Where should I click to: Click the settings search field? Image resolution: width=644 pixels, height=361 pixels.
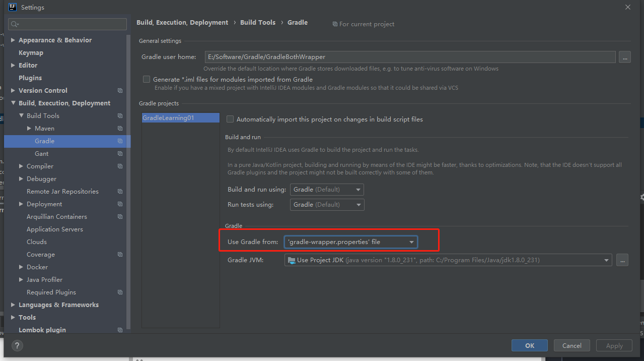[x=67, y=24]
